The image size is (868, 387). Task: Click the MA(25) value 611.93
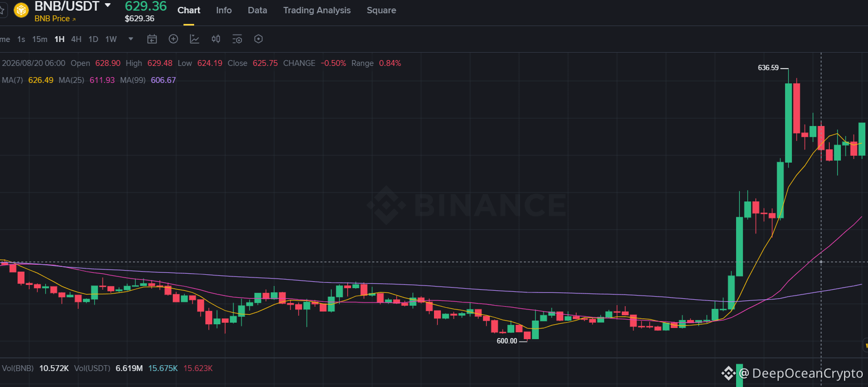pyautogui.click(x=102, y=80)
